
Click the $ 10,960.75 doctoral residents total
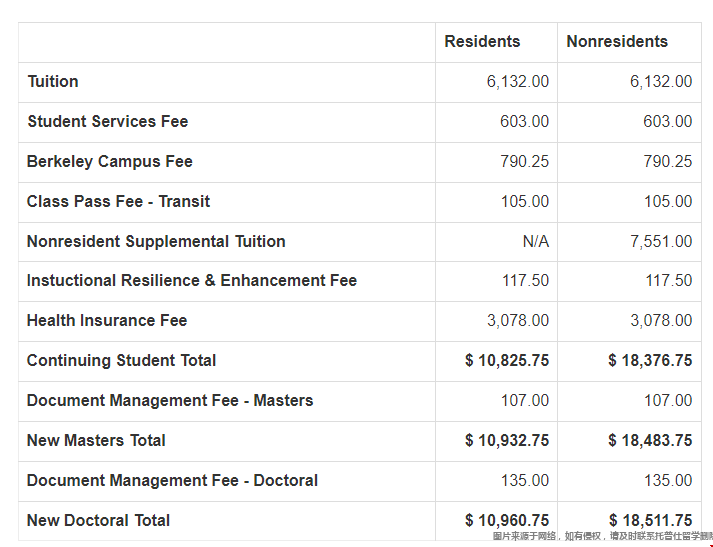click(507, 521)
